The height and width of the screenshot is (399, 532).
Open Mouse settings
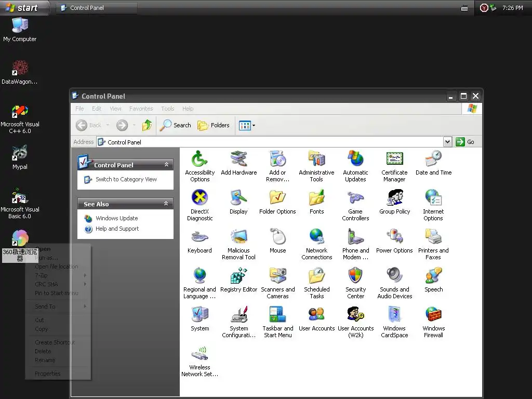[x=277, y=242]
